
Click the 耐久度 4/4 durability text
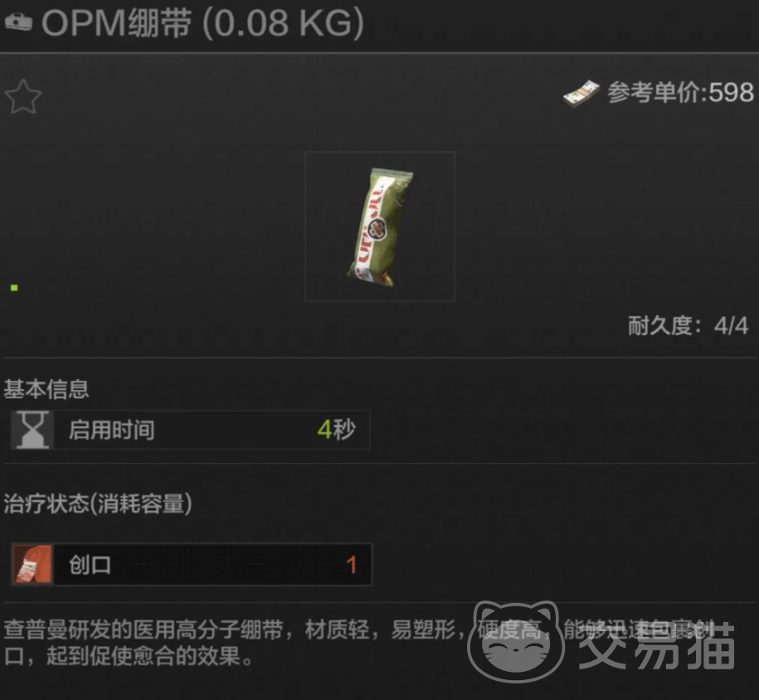(x=688, y=325)
